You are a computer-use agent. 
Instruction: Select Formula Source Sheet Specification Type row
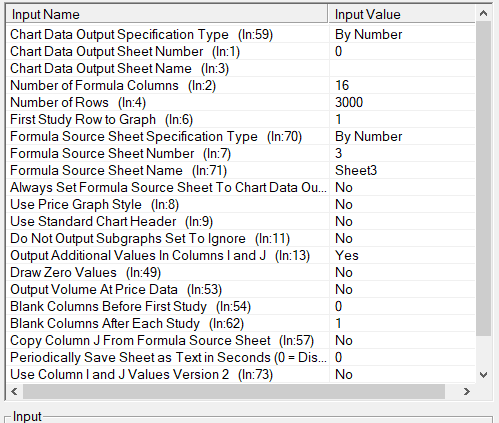point(241,136)
